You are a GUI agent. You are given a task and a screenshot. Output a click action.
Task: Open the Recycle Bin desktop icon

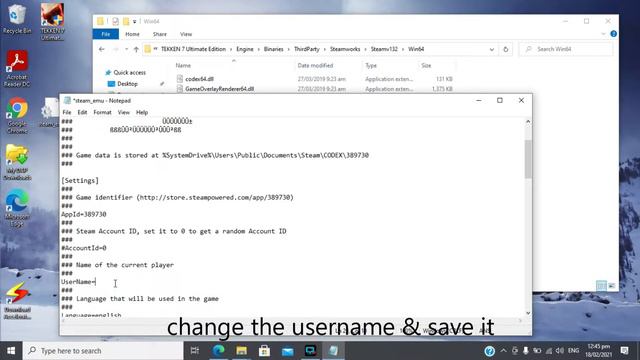[x=17, y=19]
